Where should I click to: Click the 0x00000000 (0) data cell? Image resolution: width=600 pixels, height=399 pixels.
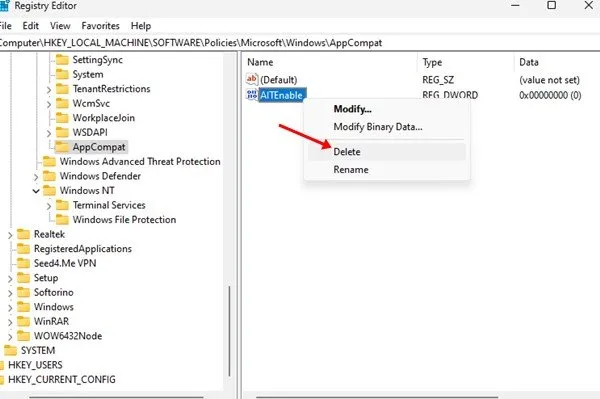click(550, 95)
